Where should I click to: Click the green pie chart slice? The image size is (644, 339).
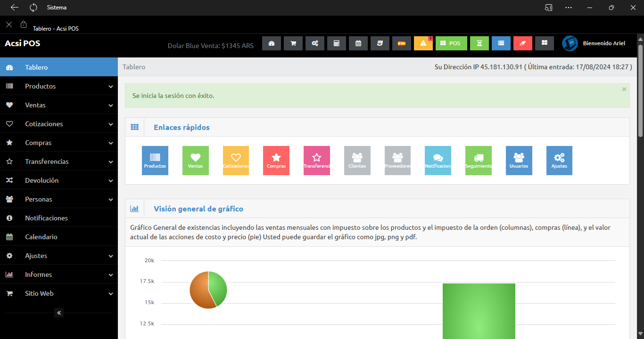click(x=219, y=287)
